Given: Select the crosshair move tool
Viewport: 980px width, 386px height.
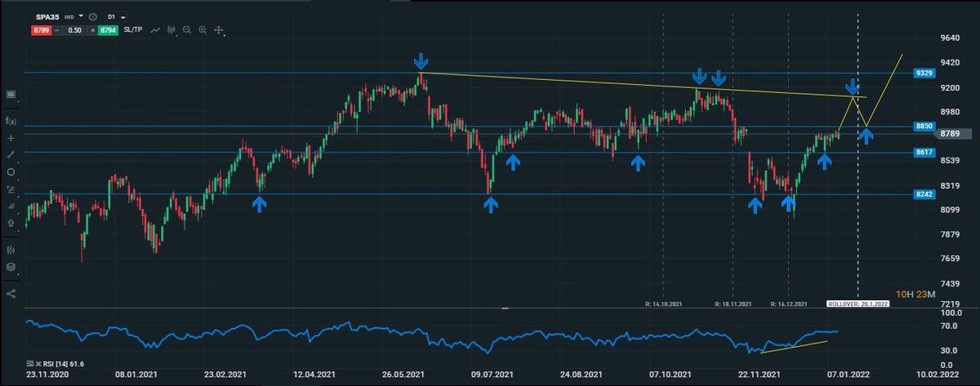Looking at the screenshot, I should (x=219, y=30).
